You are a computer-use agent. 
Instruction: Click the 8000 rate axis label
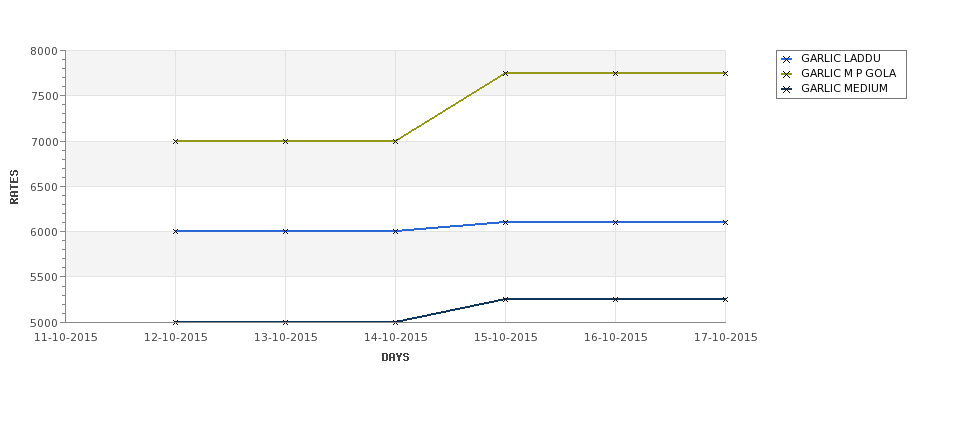click(44, 51)
